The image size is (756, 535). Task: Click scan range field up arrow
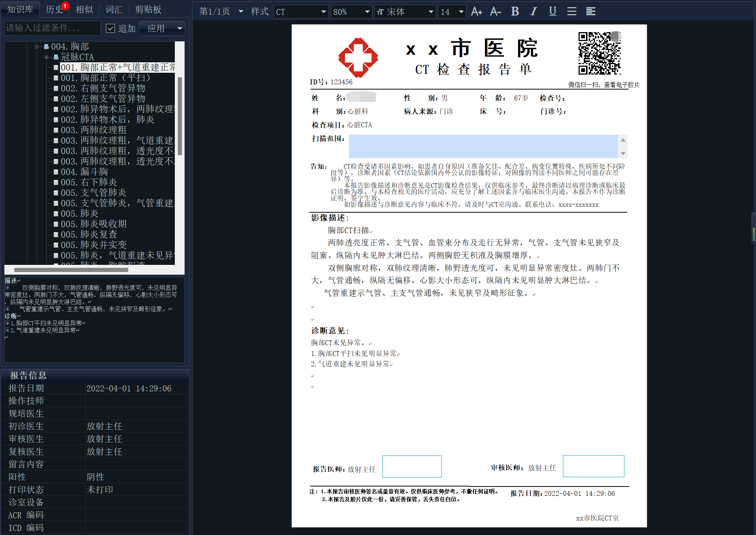coord(623,140)
